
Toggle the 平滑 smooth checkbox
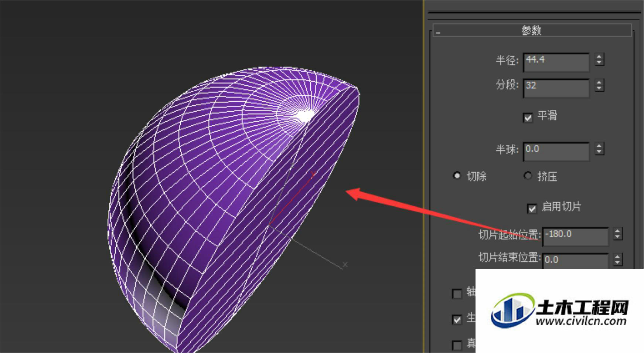point(528,118)
